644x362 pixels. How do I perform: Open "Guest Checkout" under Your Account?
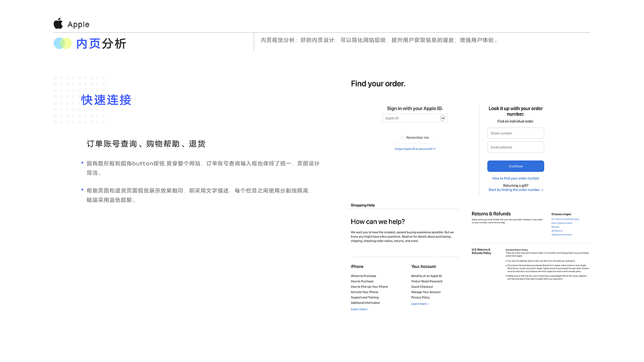pyautogui.click(x=421, y=287)
